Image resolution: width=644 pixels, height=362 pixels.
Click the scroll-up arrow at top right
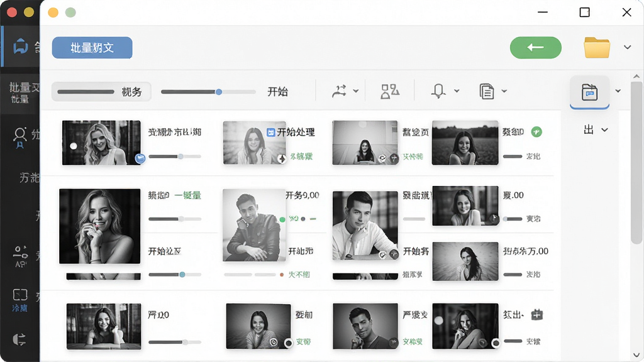pyautogui.click(x=636, y=76)
